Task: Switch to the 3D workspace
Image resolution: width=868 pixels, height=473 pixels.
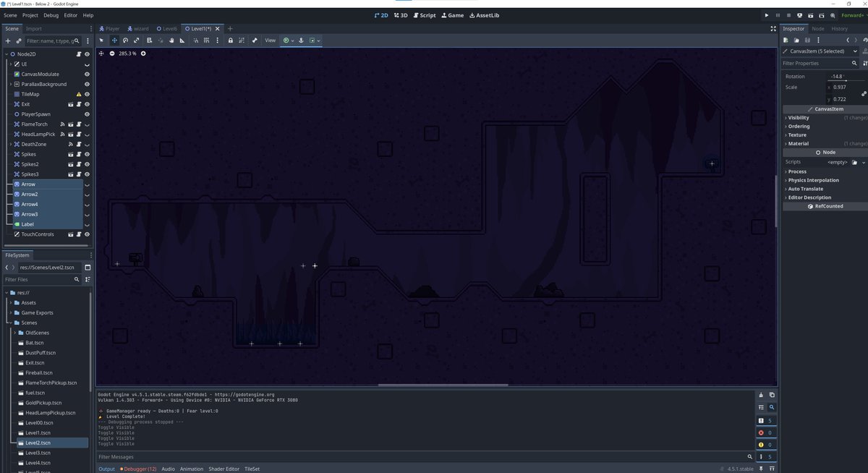Action: (x=400, y=14)
